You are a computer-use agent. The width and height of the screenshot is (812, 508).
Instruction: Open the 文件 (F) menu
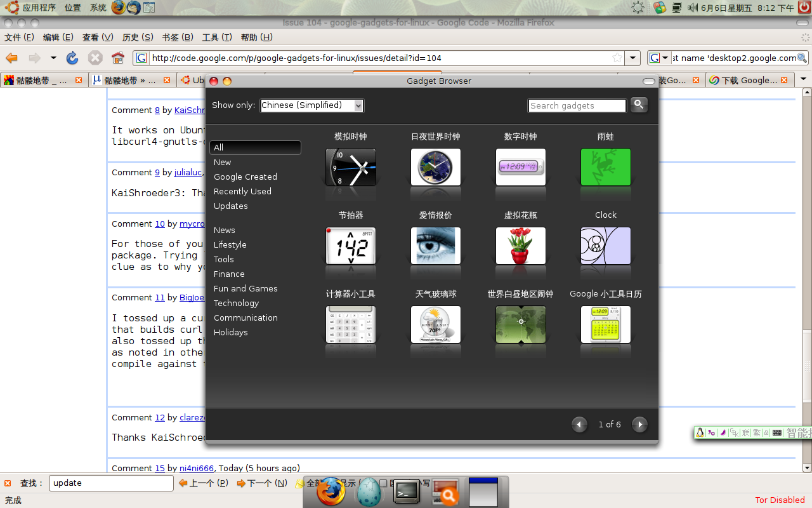[19, 37]
